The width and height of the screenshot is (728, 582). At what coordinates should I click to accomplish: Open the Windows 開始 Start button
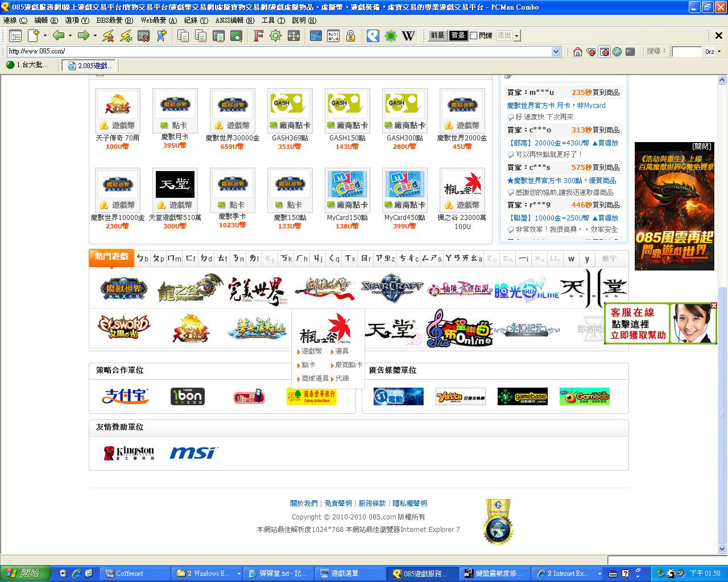(x=25, y=573)
